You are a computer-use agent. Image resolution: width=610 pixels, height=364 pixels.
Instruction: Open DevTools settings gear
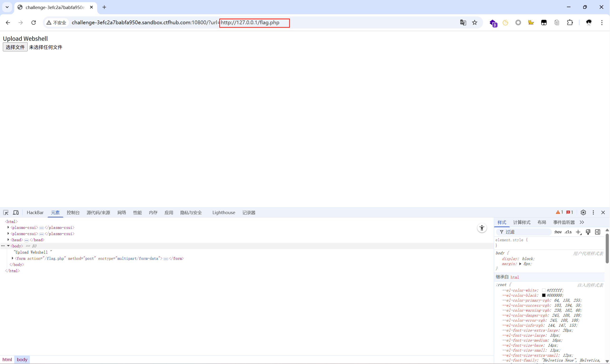(x=583, y=212)
